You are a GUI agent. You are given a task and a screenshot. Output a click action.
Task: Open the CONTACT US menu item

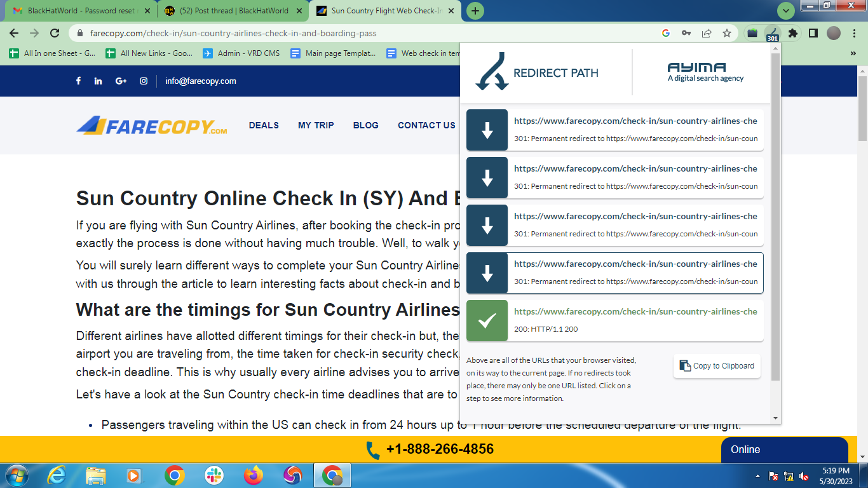pyautogui.click(x=426, y=125)
